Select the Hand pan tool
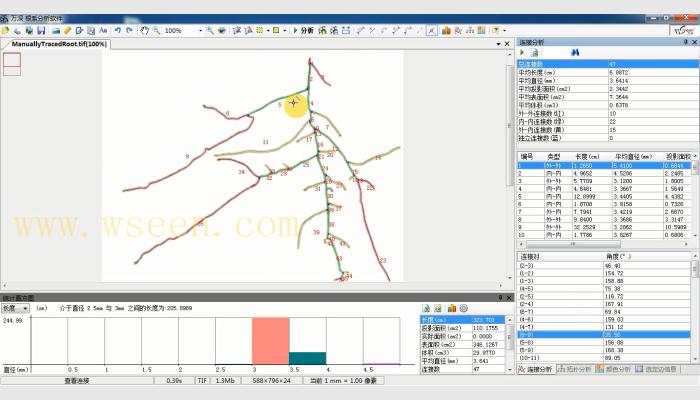The image size is (700, 400). (144, 31)
